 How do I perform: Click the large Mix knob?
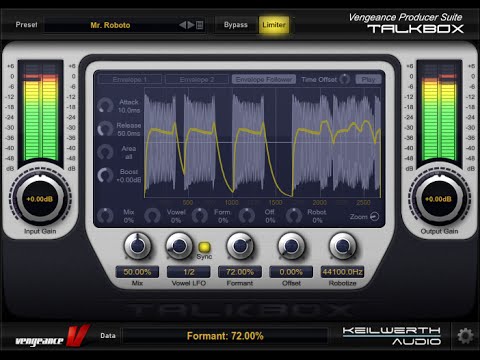click(137, 246)
